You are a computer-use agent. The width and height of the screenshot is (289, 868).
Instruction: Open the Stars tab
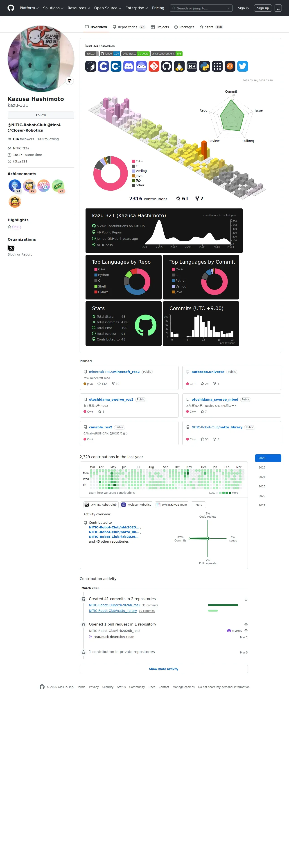(211, 27)
